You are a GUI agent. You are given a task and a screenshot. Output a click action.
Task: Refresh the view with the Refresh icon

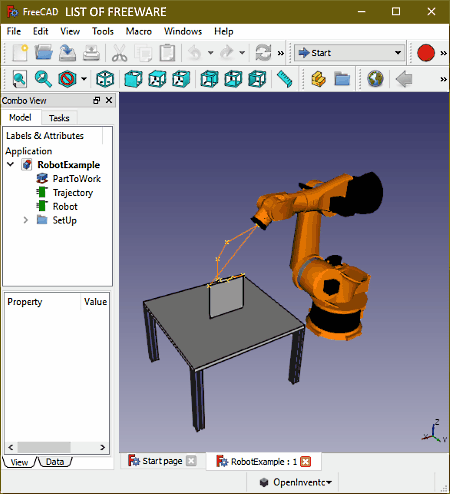point(263,53)
